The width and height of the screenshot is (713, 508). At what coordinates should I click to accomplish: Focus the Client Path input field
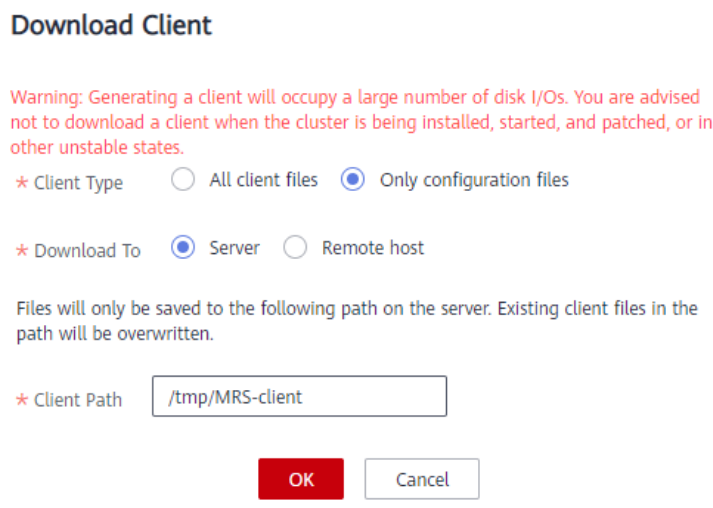(x=300, y=396)
